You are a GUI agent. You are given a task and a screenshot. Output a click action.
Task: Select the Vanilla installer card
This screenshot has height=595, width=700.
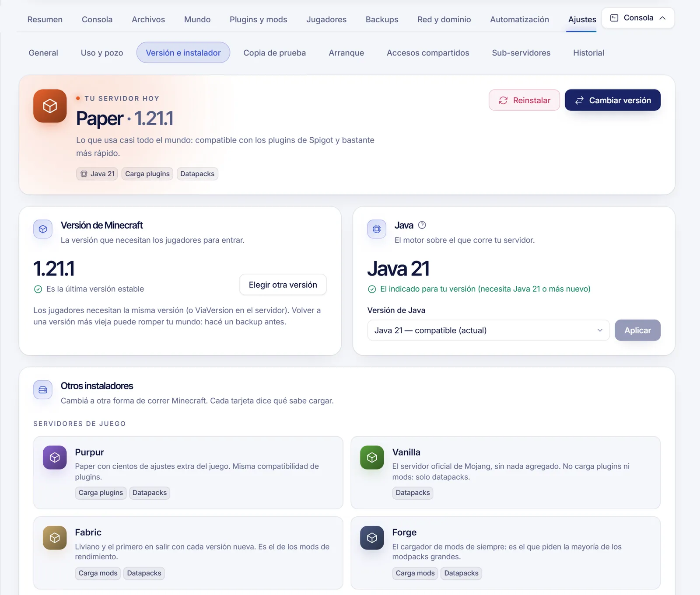tap(505, 473)
